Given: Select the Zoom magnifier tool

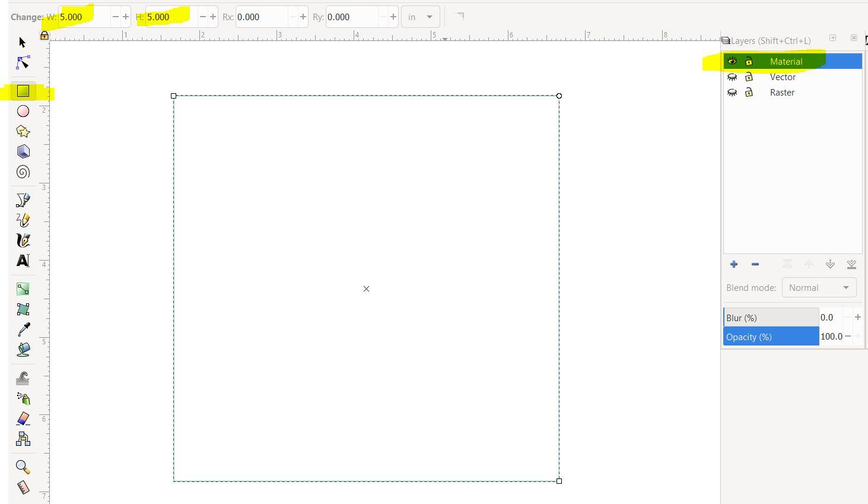Looking at the screenshot, I should 23,467.
